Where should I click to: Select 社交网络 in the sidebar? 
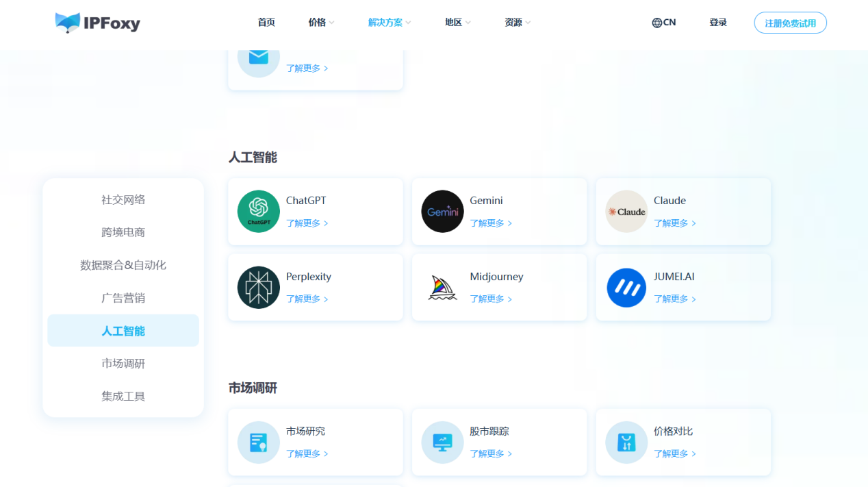point(123,200)
